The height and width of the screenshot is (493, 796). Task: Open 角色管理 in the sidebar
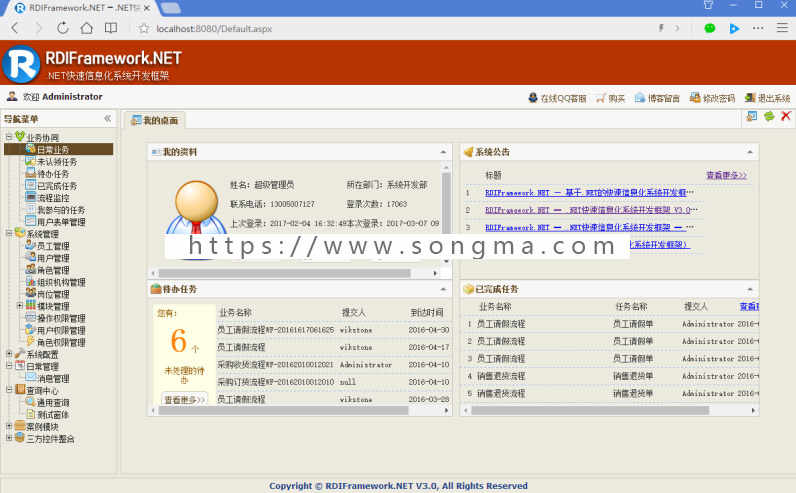(x=53, y=270)
